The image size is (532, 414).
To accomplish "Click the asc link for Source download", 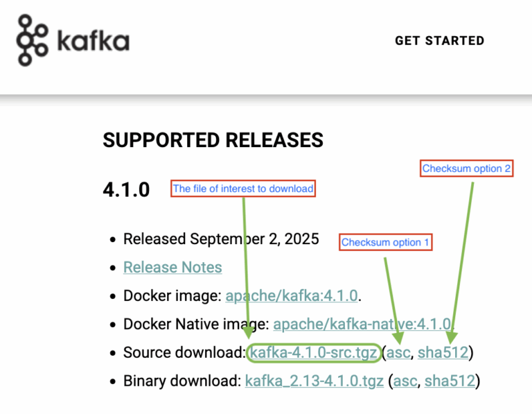I will tap(398, 353).
